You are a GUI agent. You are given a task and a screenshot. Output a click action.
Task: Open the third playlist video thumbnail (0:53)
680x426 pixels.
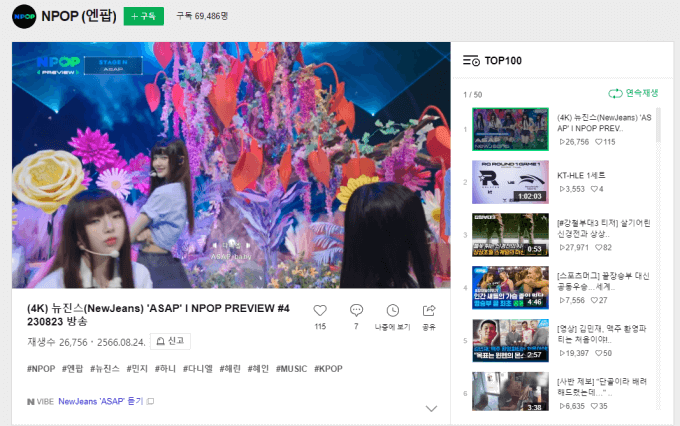(510, 235)
